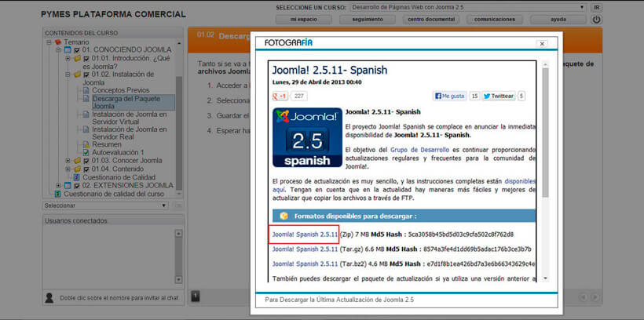Image resolution: width=644 pixels, height=320 pixels.
Task: Click the Twitter Twittear button
Action: pyautogui.click(x=499, y=96)
